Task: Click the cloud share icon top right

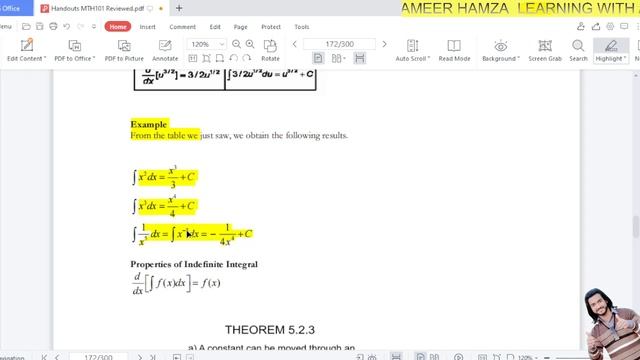Action: click(x=596, y=27)
